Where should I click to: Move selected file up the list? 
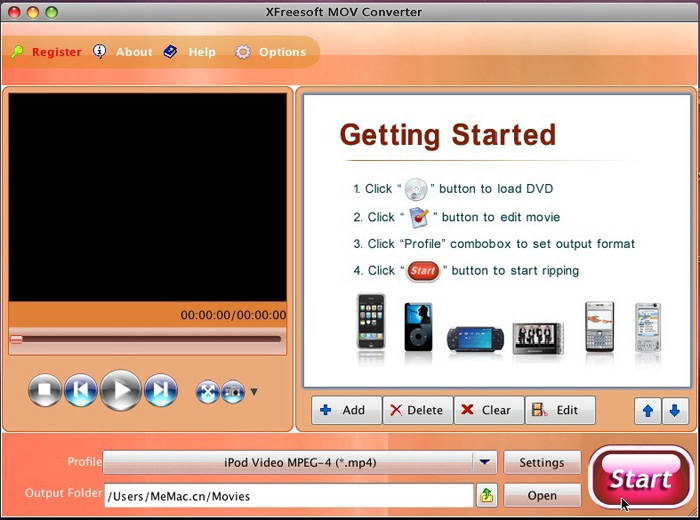648,410
